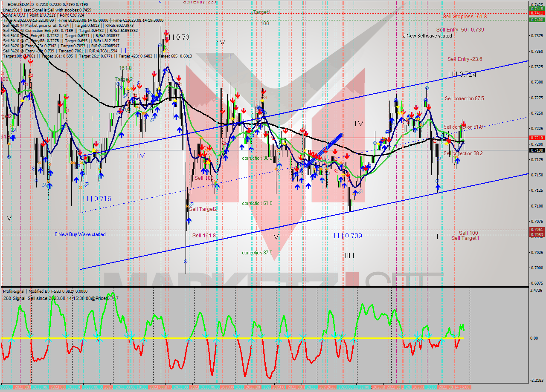Select the 0 New Buy Wave started label

coord(80,234)
